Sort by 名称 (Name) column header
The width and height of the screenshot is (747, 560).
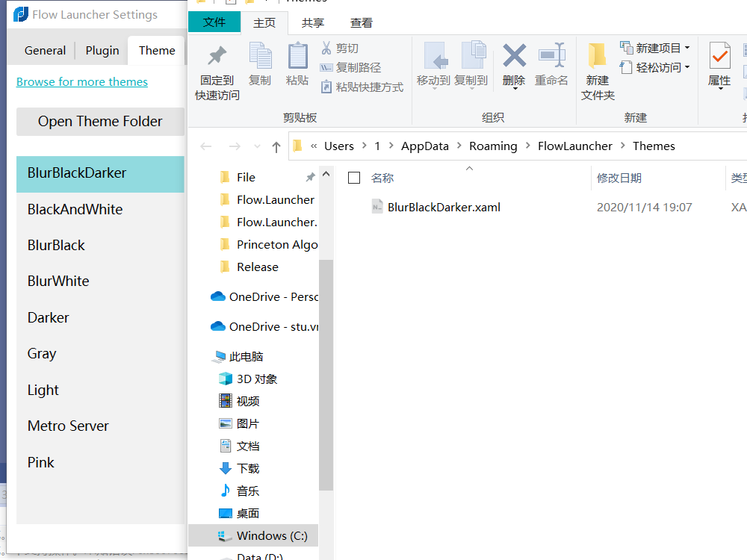(x=382, y=178)
